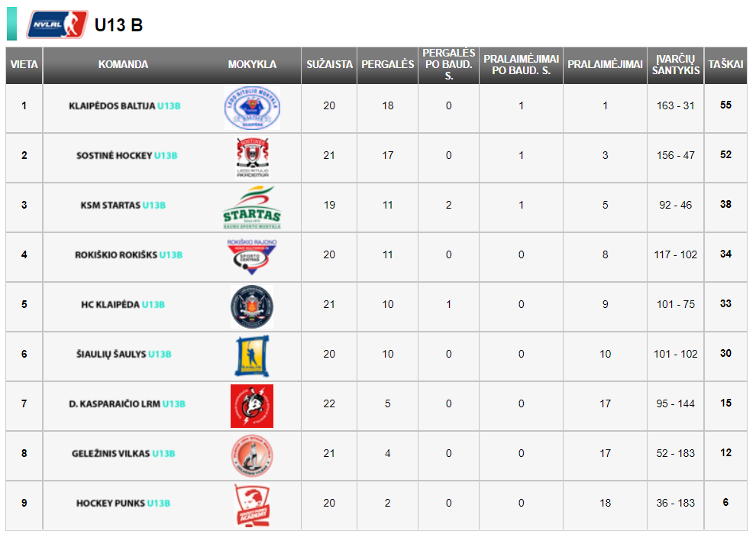756x541 pixels.
Task: Select Šiaulių Šaulys yellow-blue logo
Action: coord(252,356)
